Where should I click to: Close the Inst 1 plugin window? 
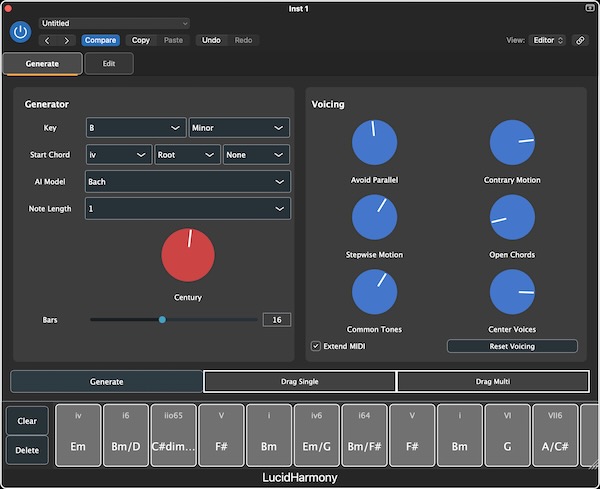click(7, 8)
